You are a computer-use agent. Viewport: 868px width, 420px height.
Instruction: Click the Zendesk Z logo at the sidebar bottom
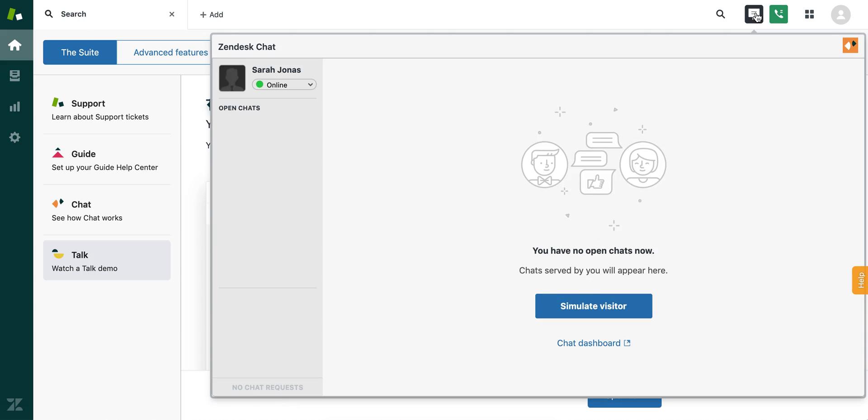tap(15, 404)
